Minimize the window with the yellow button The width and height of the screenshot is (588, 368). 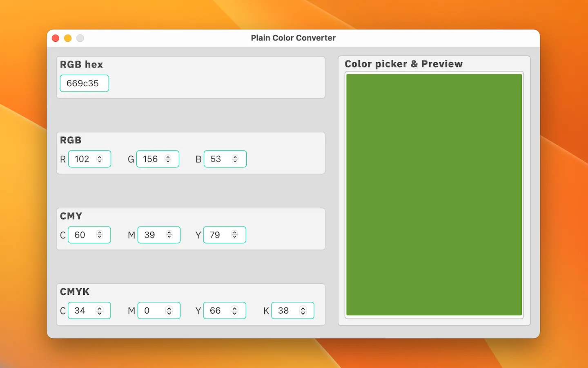pos(68,38)
